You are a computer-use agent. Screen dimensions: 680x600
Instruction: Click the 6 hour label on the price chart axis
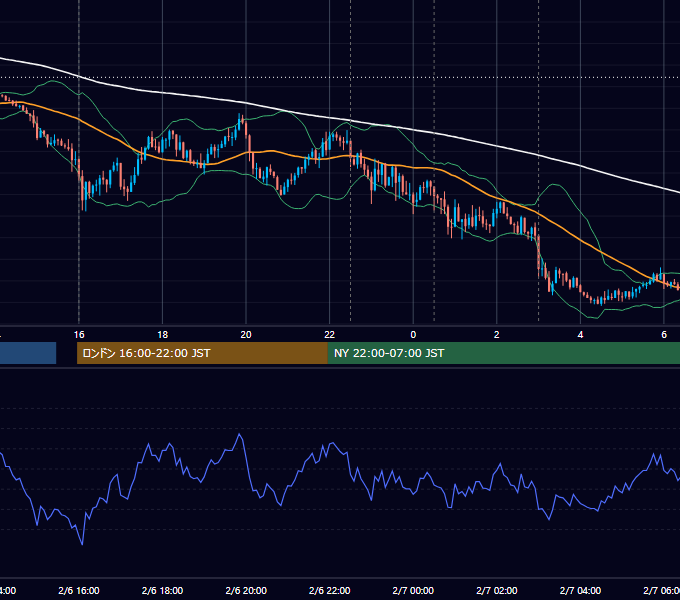664,335
